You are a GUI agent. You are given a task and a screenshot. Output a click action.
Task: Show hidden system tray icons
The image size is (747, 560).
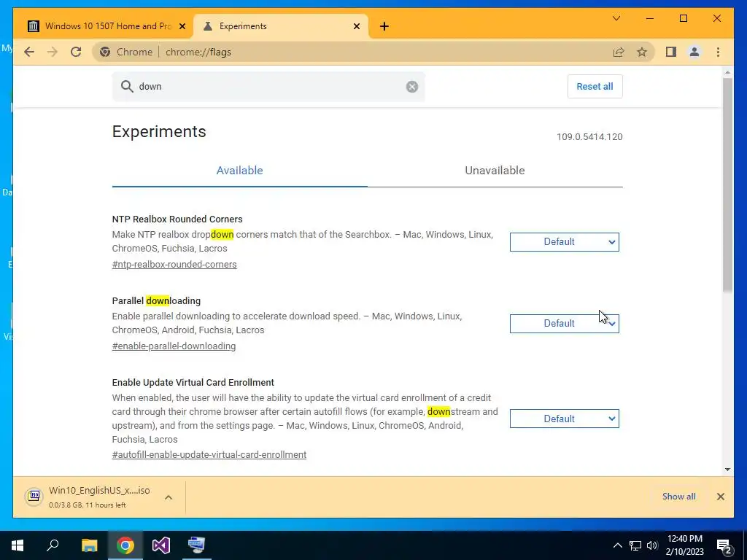tap(617, 545)
